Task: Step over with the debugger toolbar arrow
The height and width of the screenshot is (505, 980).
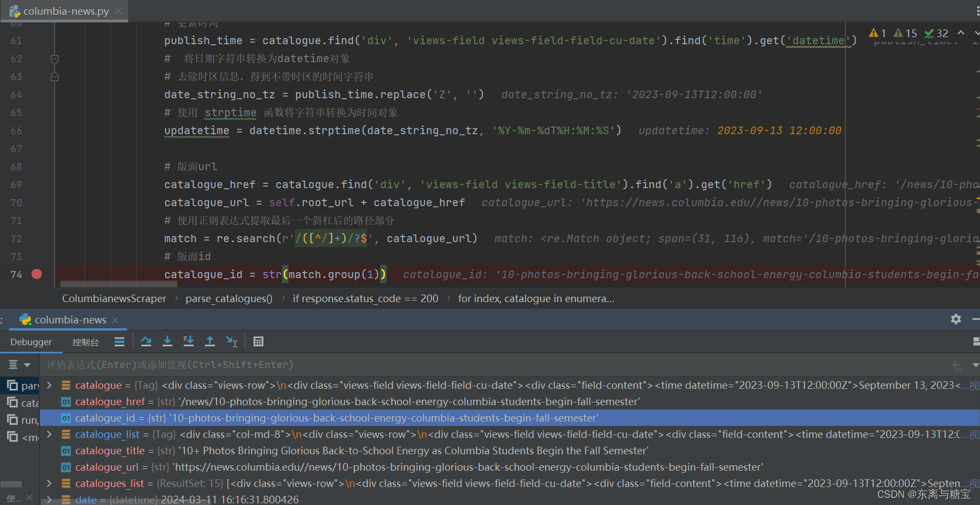Action: click(146, 341)
